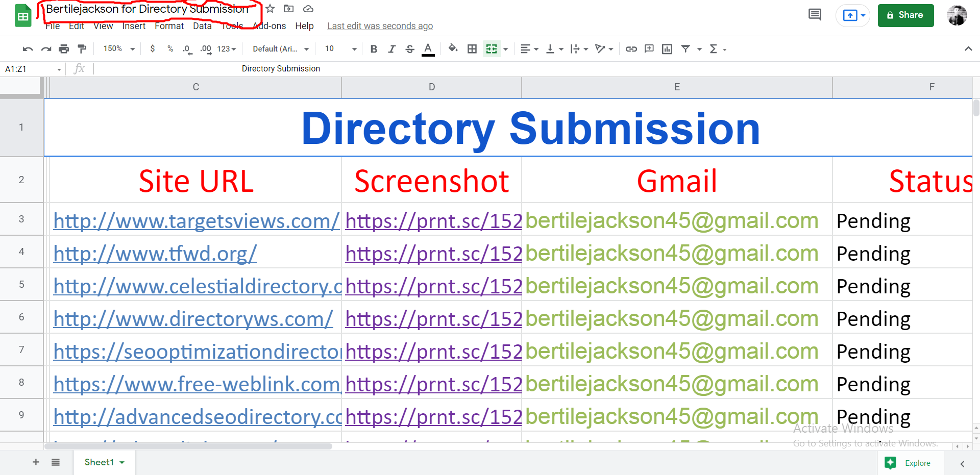
Task: Insert a link using the toolbar icon
Action: [x=631, y=48]
